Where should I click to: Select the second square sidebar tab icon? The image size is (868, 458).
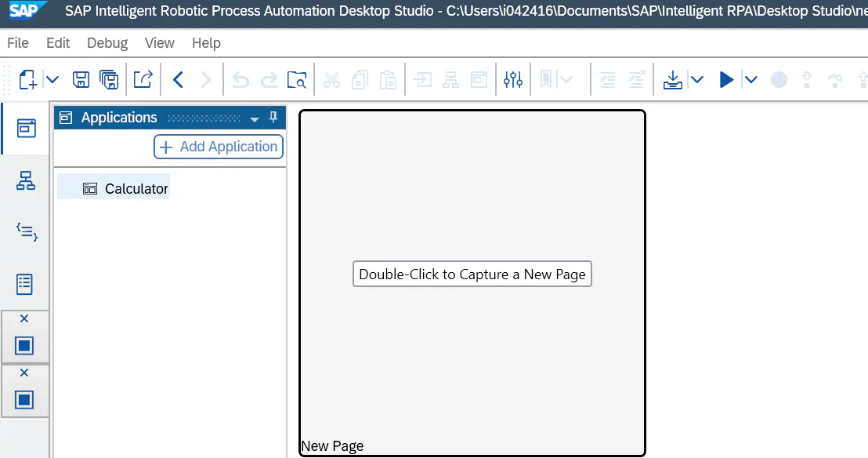point(24,399)
